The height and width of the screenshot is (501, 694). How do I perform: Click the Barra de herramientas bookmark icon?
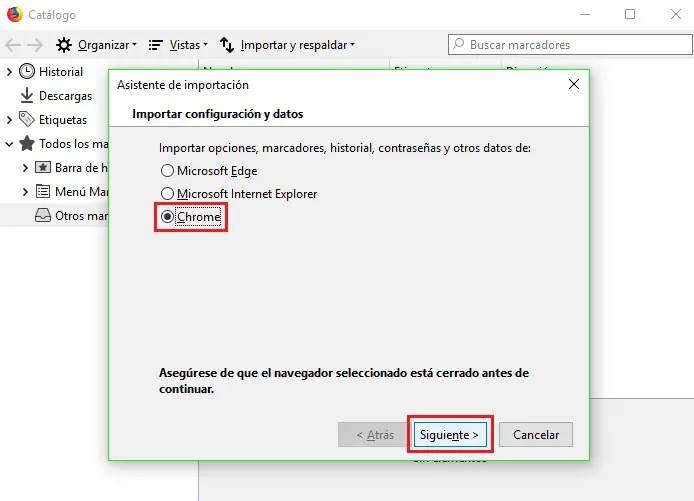43,167
